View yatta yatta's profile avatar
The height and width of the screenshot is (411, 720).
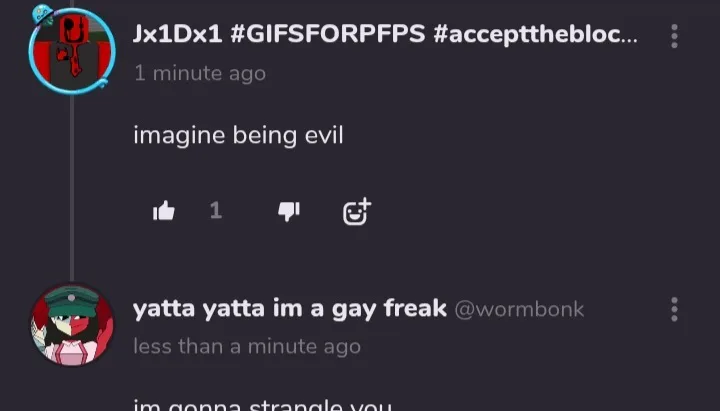pyautogui.click(x=72, y=325)
